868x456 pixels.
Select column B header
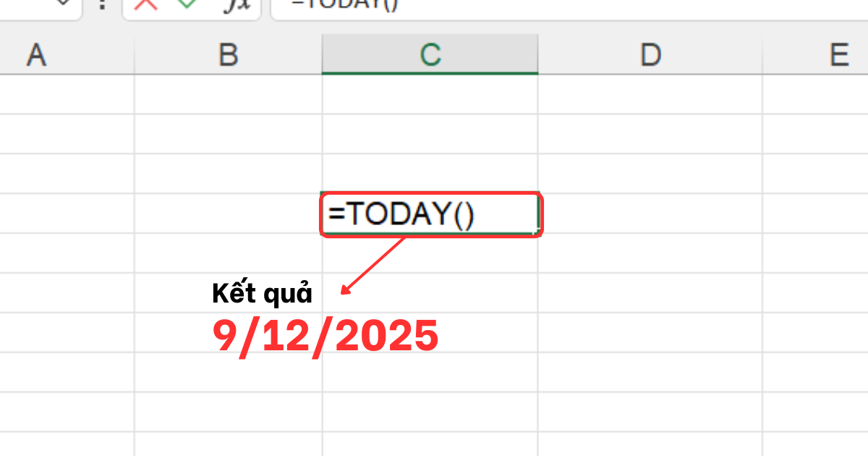[228, 55]
